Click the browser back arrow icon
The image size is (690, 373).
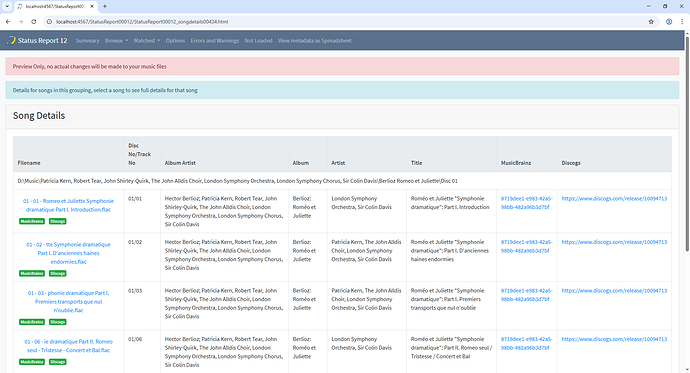(x=8, y=22)
